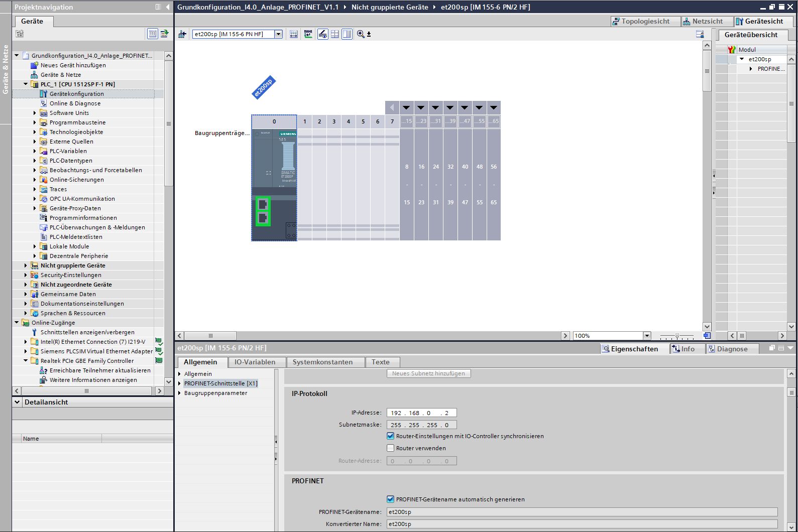Click the zoom magnifier icon in the device toolbar
This screenshot has height=532, width=798.
click(361, 34)
